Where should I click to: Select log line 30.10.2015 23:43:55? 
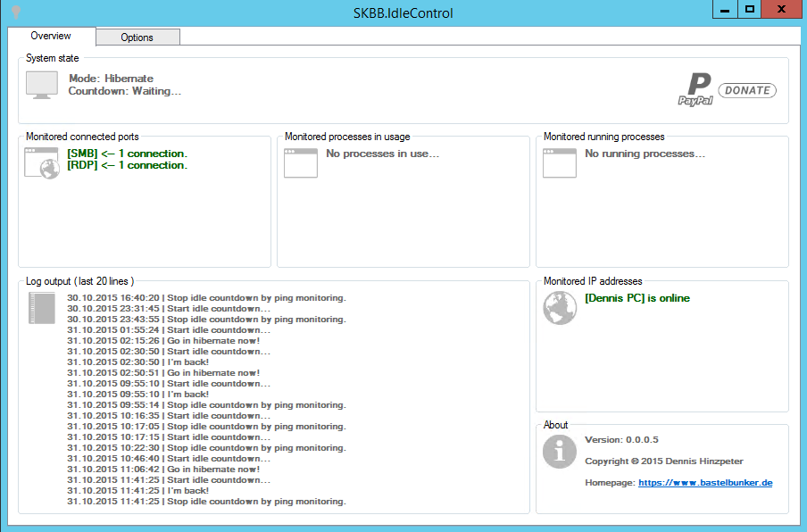[206, 320]
